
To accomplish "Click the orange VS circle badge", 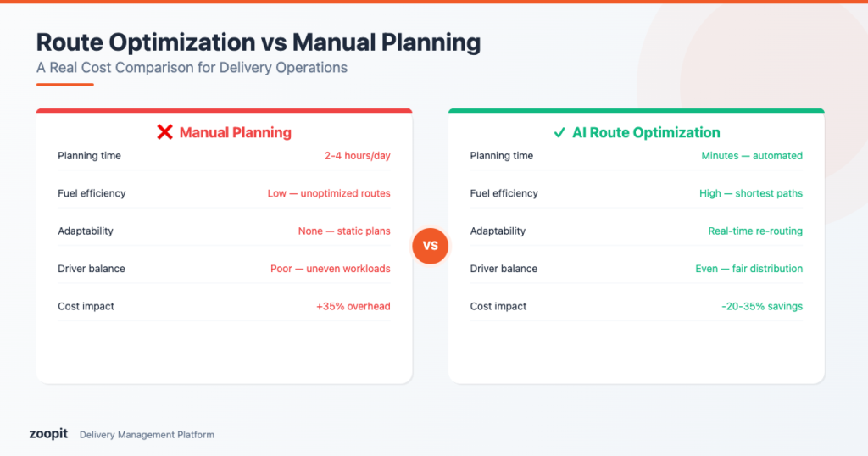I will click(x=431, y=246).
